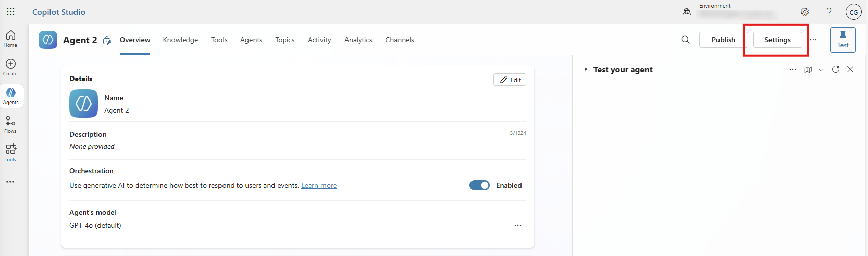Open the Agents tab in agent header
868x256 pixels.
[x=251, y=40]
